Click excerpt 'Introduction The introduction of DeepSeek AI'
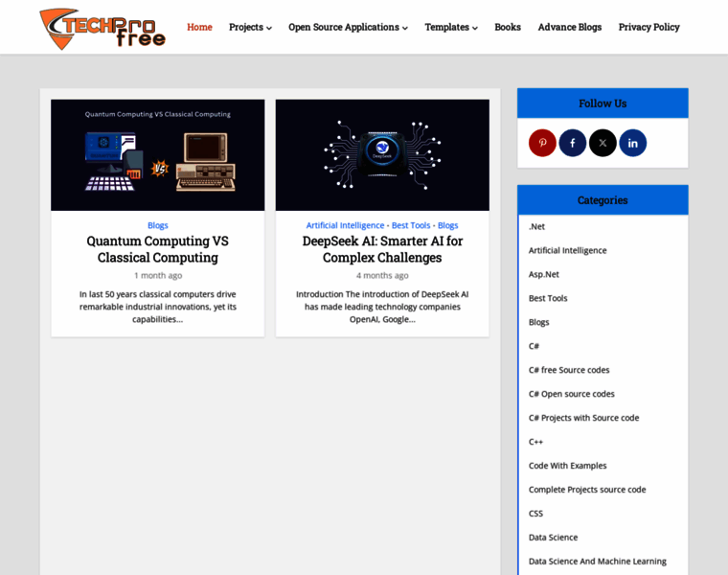Viewport: 728px width, 575px height. (x=382, y=307)
